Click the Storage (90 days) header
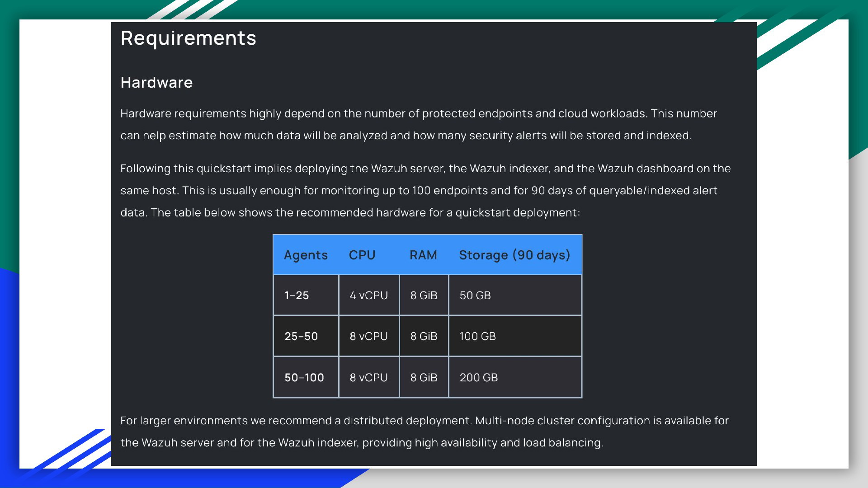This screenshot has width=868, height=488. pyautogui.click(x=514, y=255)
